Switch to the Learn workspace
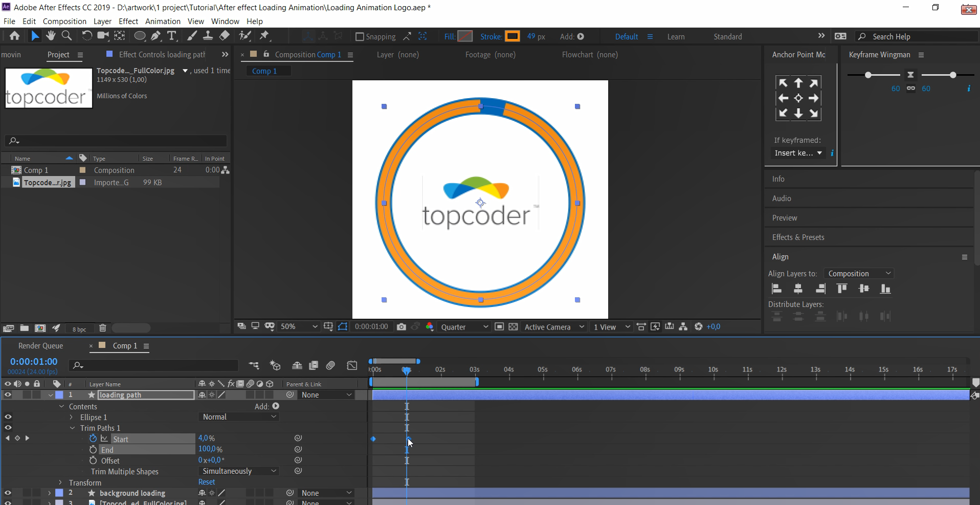Screen dimensions: 980x505 (x=676, y=36)
